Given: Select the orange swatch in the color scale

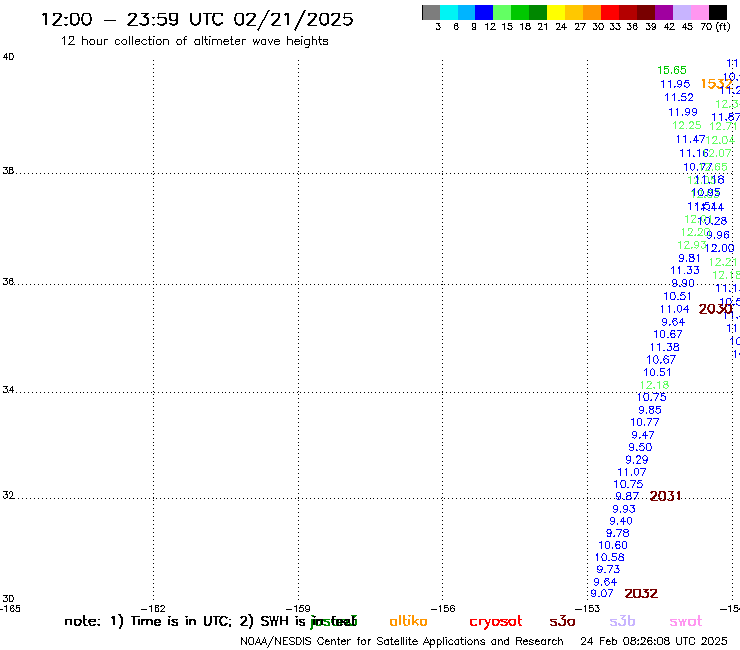Looking at the screenshot, I should click(592, 12).
